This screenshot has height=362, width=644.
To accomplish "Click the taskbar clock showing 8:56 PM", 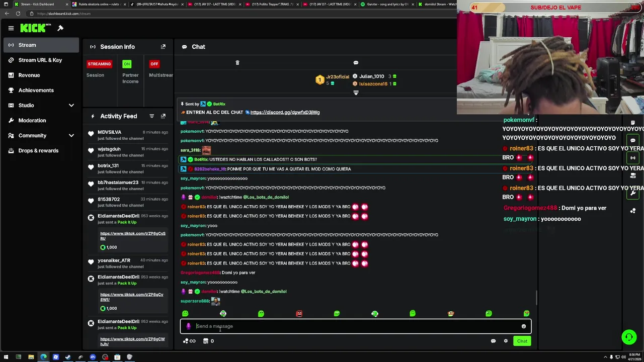I will pyautogui.click(x=634, y=357).
